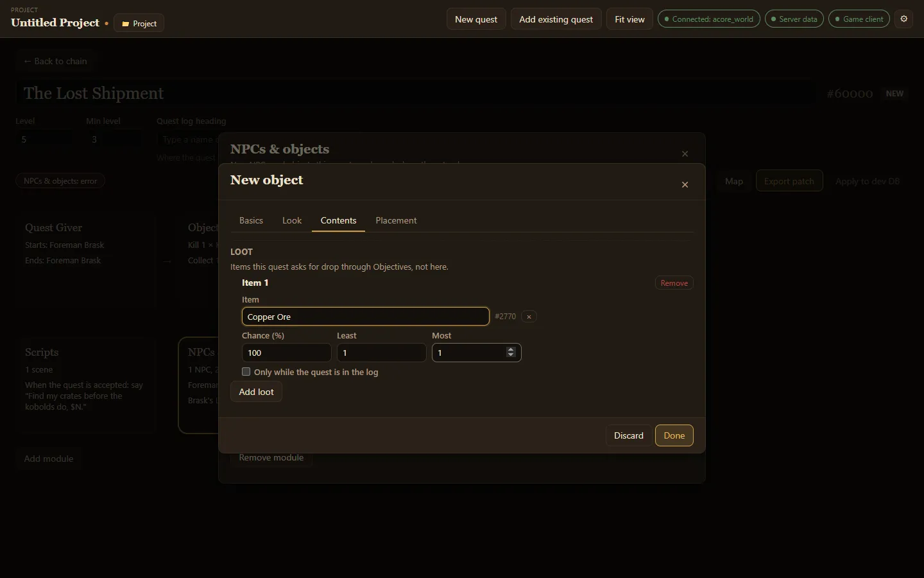Click into the Chance (%) field
This screenshot has width=924, height=578.
point(286,353)
